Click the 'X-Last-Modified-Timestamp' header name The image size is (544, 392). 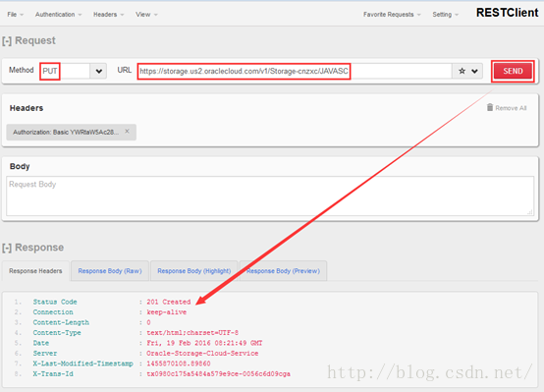point(82,364)
